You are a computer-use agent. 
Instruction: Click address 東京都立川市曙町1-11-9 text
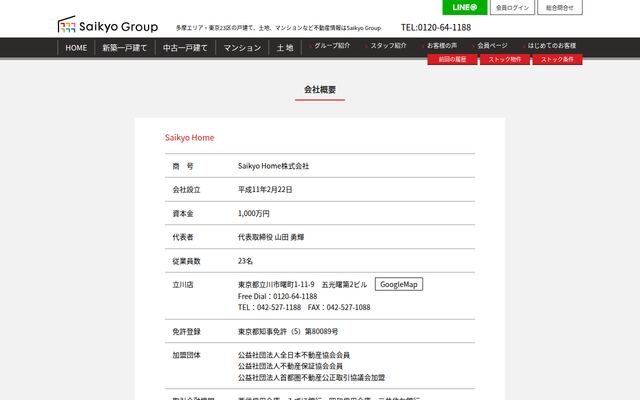pos(276,284)
